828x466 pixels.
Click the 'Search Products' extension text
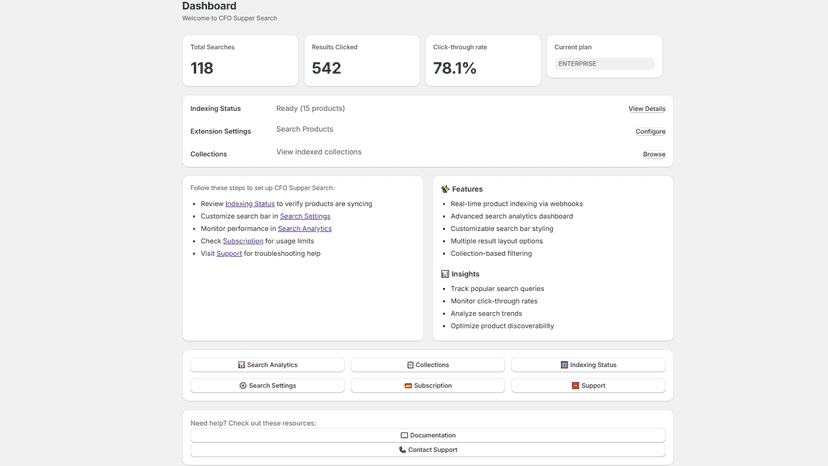(305, 129)
